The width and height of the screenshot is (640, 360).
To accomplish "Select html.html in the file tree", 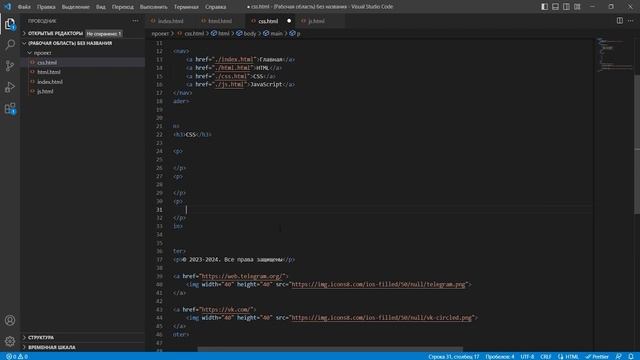I will 83,72.
